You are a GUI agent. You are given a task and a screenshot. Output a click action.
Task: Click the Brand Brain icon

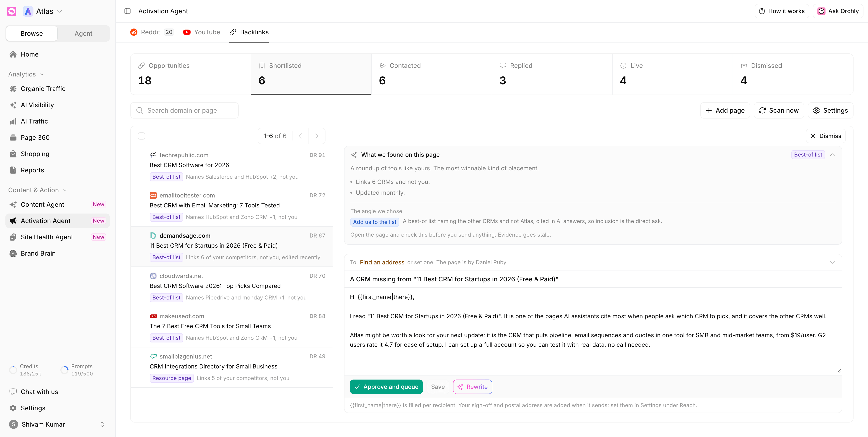point(13,253)
